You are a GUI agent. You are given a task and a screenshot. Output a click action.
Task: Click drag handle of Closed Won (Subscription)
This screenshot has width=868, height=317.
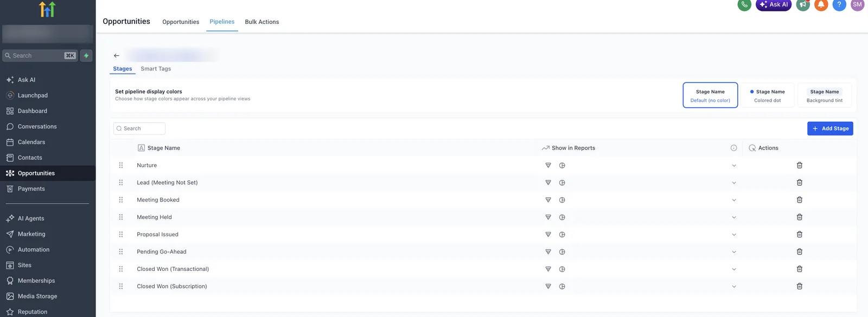(x=121, y=287)
